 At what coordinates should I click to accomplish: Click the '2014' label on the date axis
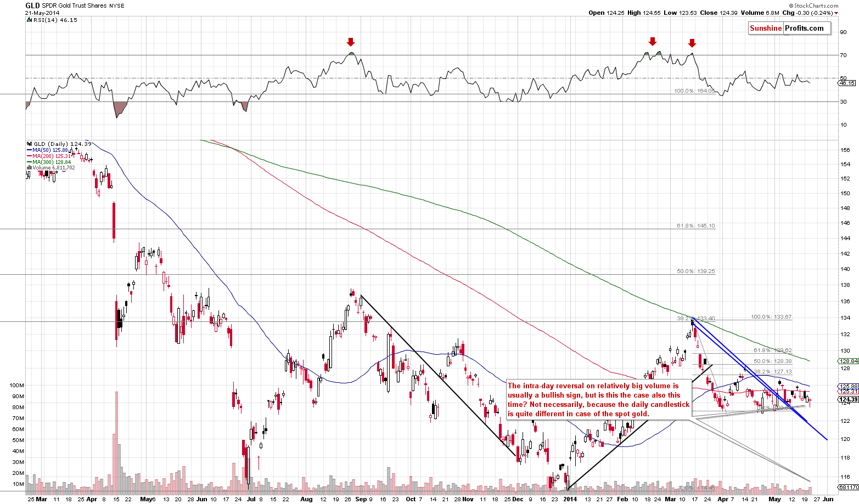pyautogui.click(x=570, y=499)
